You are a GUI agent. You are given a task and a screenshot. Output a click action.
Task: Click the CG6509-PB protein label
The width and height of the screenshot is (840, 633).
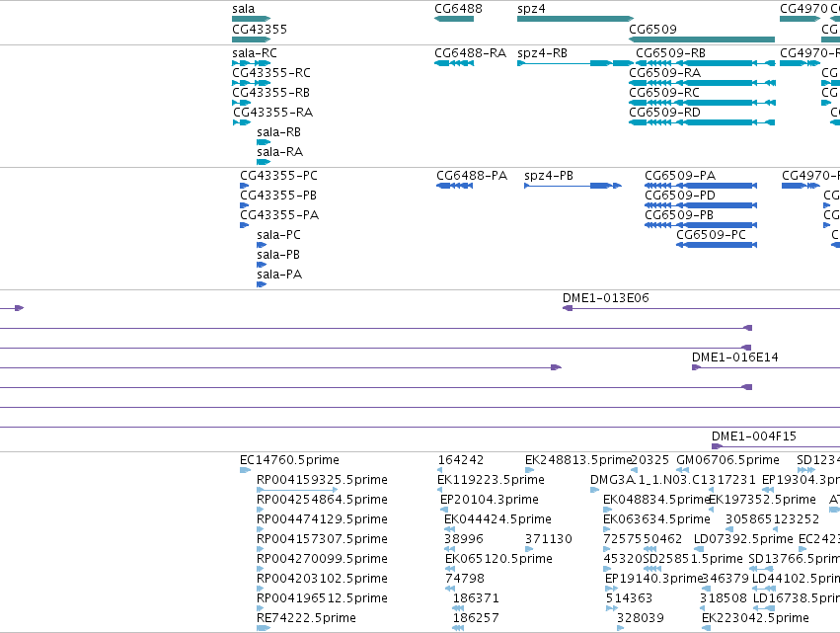click(x=679, y=215)
